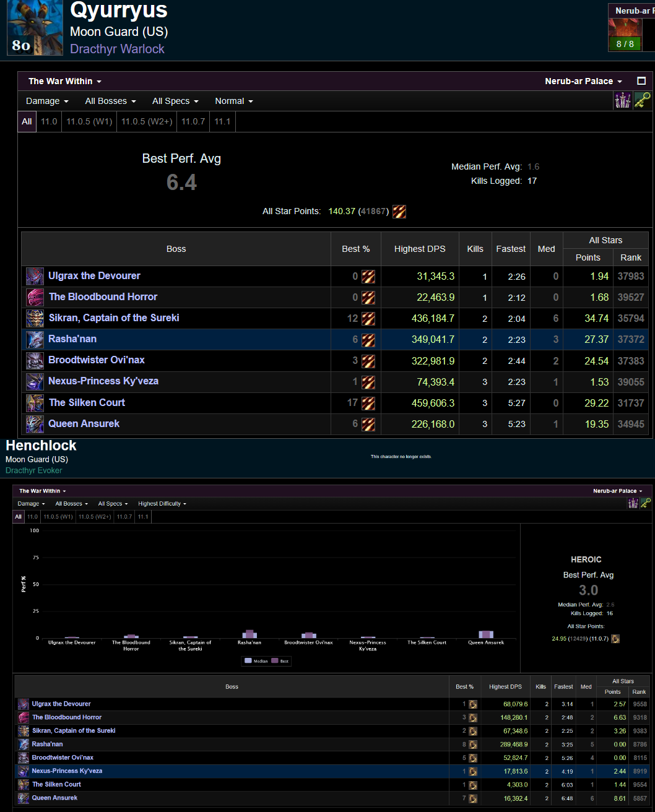Click the Qyurryus character avatar portrait
655x812 pixels.
tap(35, 28)
